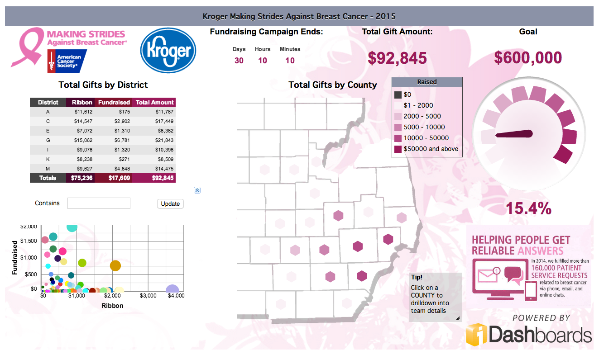Click the Kroger logo
The image size is (599, 364).
point(168,51)
